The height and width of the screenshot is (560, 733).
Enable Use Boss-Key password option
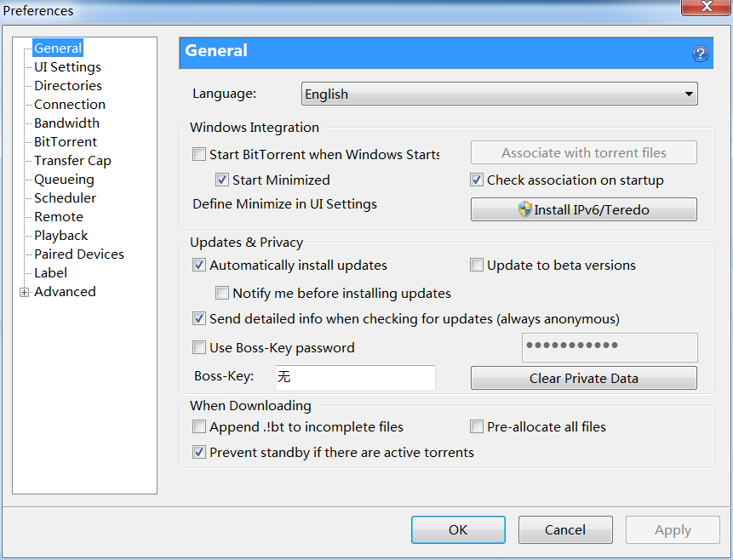199,347
